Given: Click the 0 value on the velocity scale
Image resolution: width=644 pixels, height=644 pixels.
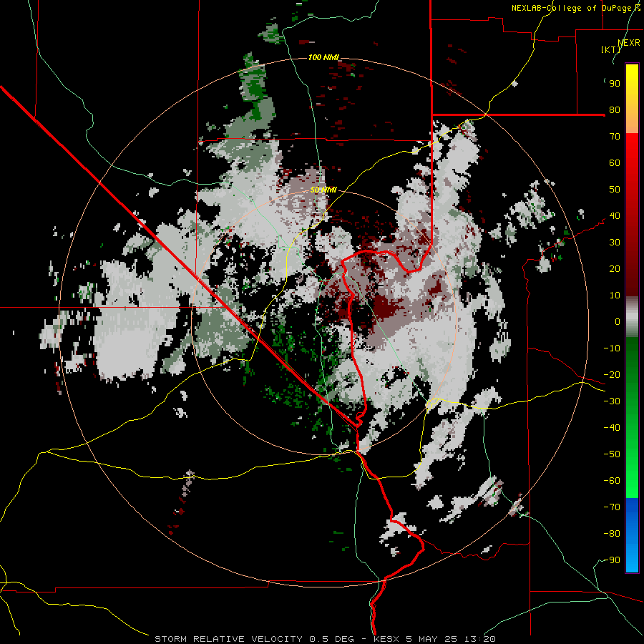Looking at the screenshot, I should [618, 322].
